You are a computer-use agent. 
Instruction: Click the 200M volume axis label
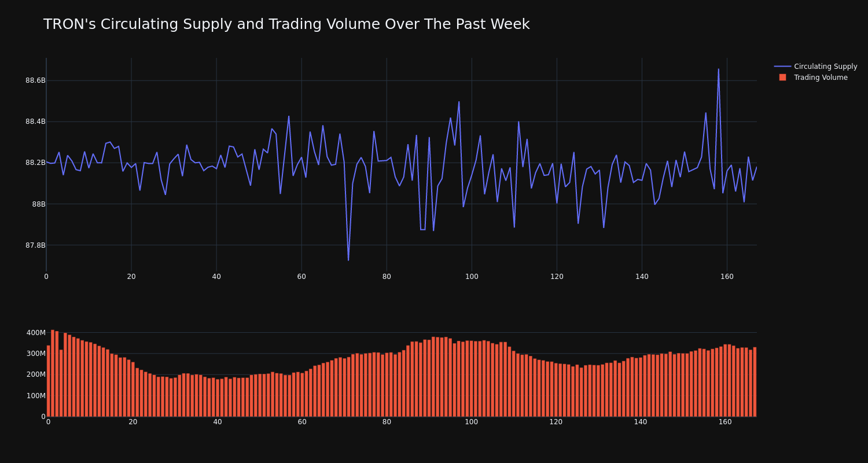coord(35,374)
